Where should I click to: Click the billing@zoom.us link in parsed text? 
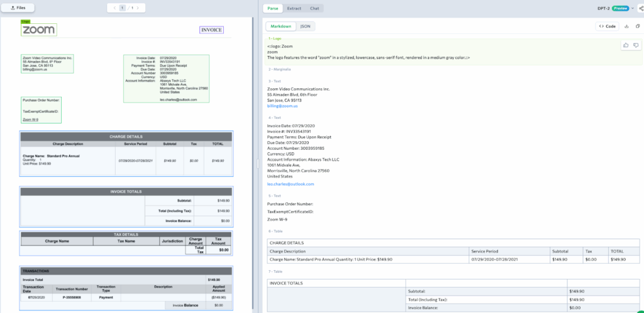point(282,106)
